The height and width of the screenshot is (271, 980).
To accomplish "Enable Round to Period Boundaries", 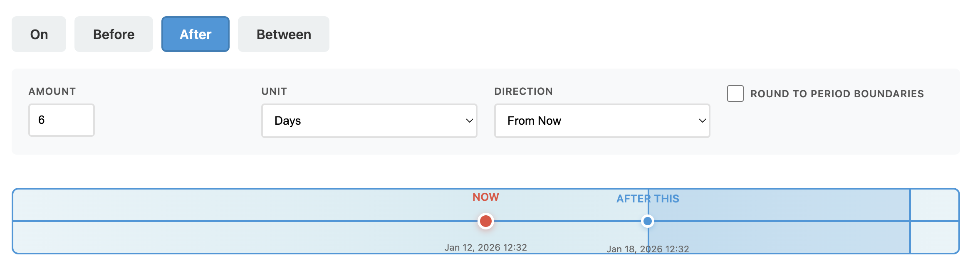I will click(x=735, y=94).
